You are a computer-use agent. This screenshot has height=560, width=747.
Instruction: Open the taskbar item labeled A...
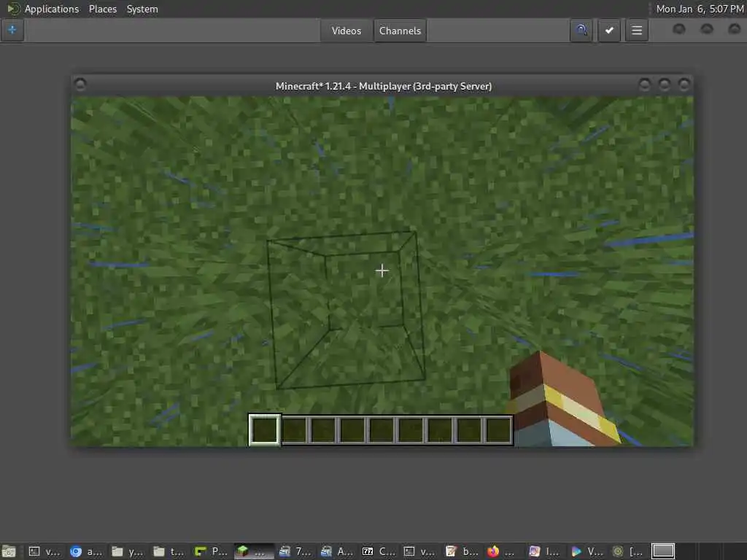click(x=336, y=551)
